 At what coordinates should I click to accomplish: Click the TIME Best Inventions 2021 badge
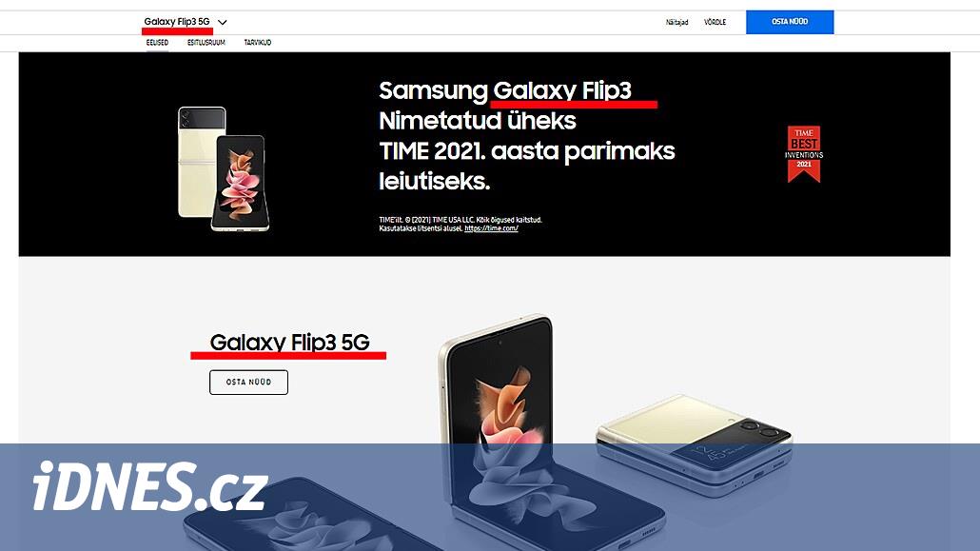coord(804,154)
